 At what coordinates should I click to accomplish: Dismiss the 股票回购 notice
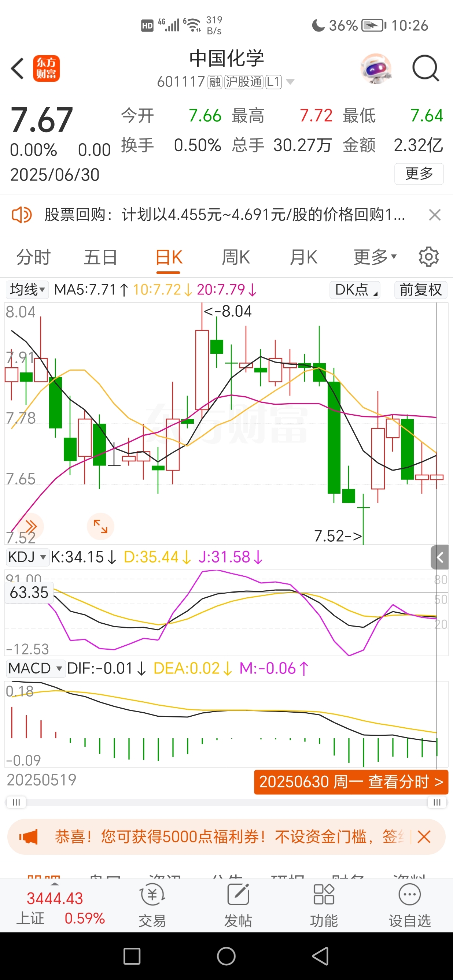pyautogui.click(x=435, y=215)
